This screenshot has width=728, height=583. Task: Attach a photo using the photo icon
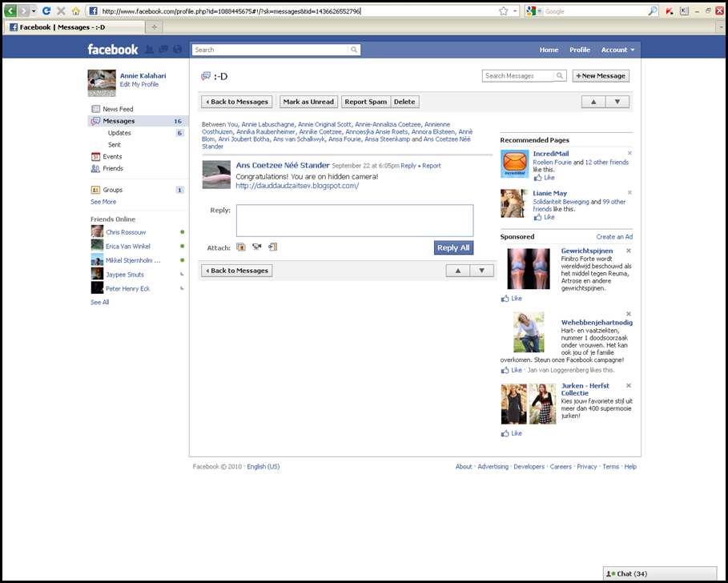point(241,247)
